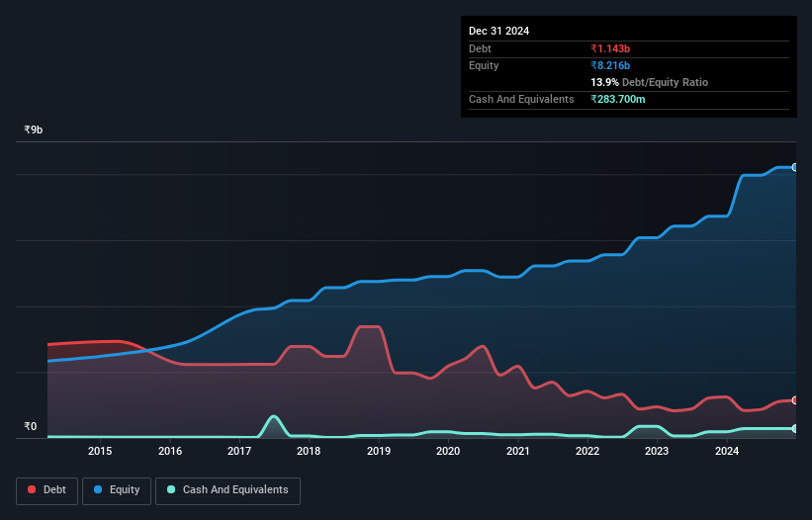Click the Debt value ₹1.143b in tooltip
Image resolution: width=812 pixels, height=520 pixels.
click(x=610, y=48)
